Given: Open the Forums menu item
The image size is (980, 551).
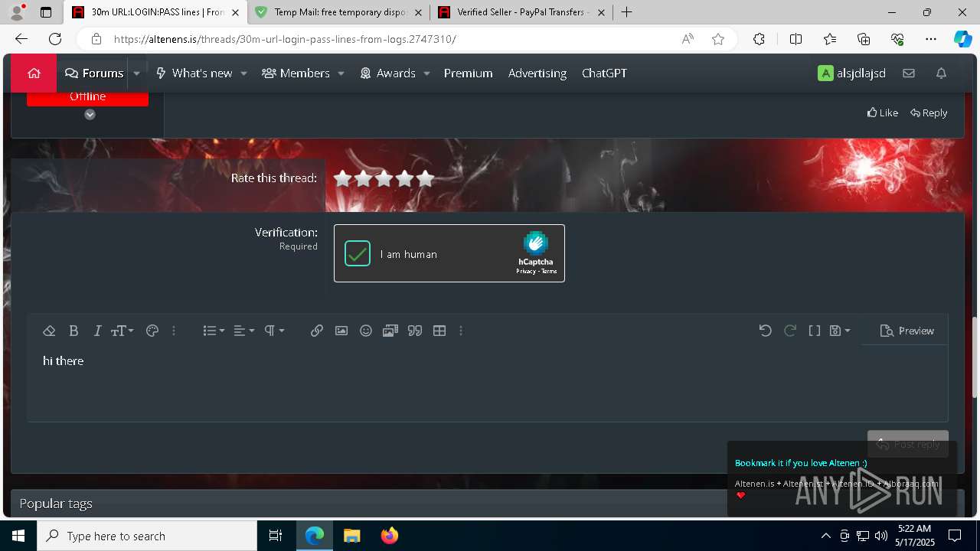Looking at the screenshot, I should pyautogui.click(x=94, y=73).
